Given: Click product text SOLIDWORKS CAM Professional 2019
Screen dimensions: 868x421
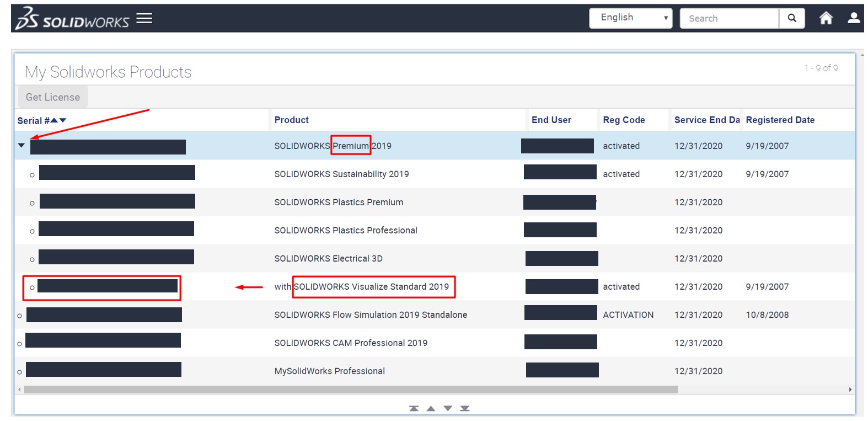Looking at the screenshot, I should point(351,343).
